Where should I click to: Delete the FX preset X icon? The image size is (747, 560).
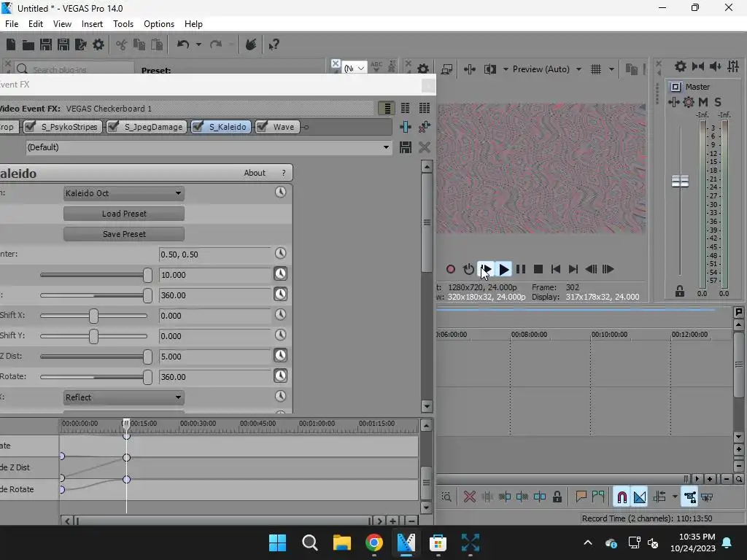424,147
